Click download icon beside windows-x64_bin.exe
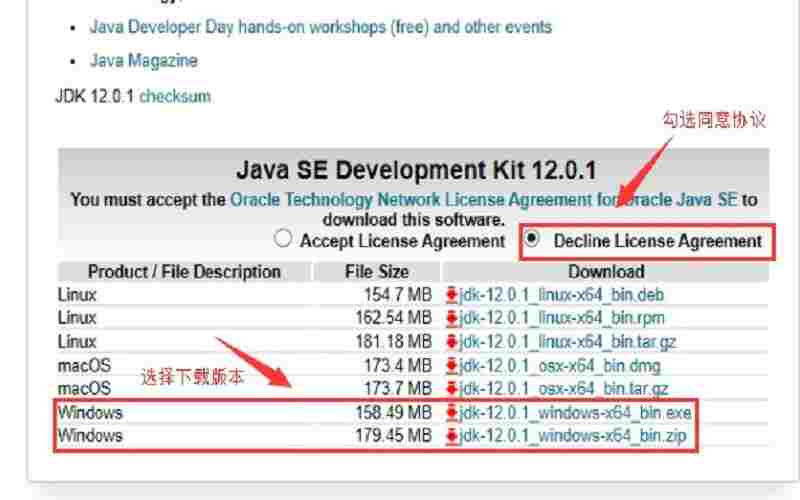The width and height of the screenshot is (800, 500). pos(452,412)
